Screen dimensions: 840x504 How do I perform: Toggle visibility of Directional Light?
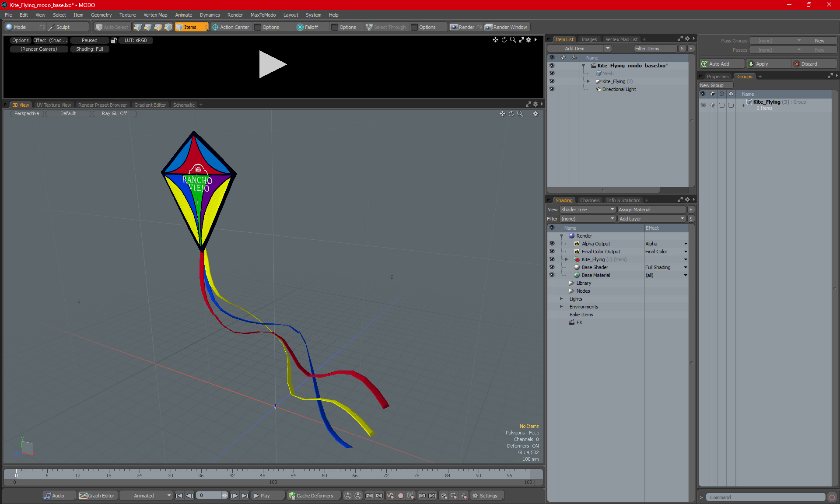[x=552, y=89]
